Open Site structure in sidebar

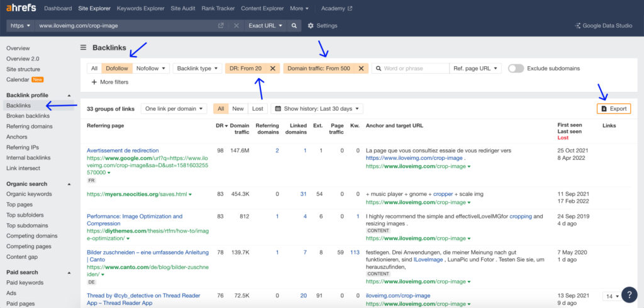pos(23,69)
